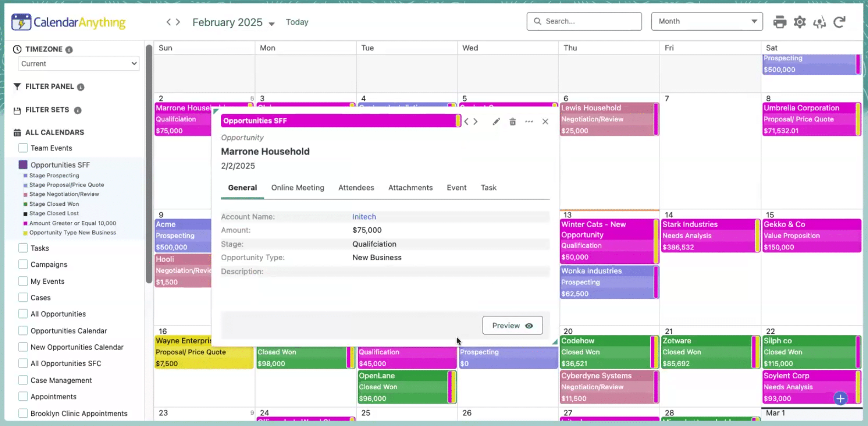Toggle Opportunities SFF calendar checkbox
This screenshot has width=868, height=426.
(x=23, y=164)
